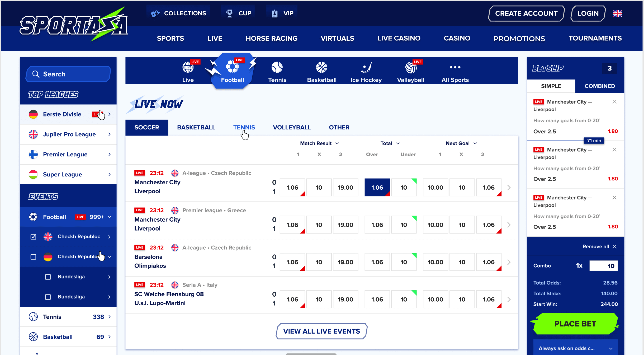Uncheck the first Checkh Republoc checkbox

(x=33, y=237)
